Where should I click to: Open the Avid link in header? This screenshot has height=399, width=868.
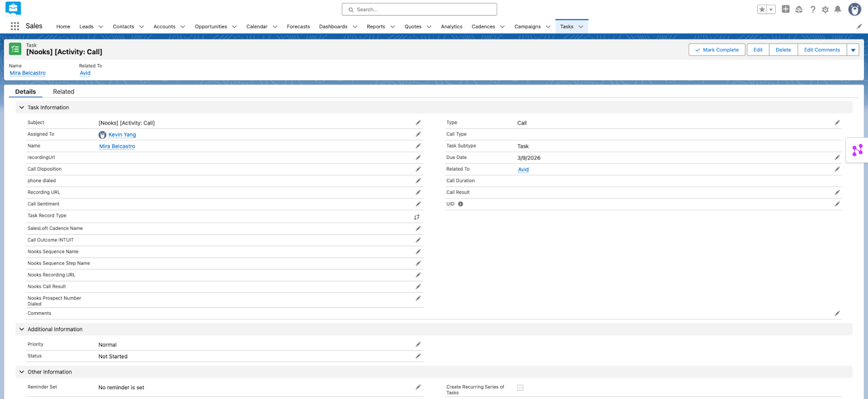(x=85, y=73)
